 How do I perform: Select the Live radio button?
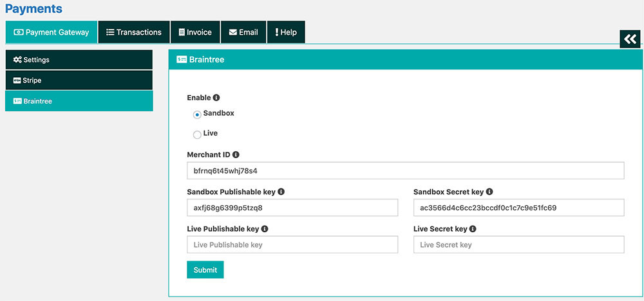(x=197, y=134)
